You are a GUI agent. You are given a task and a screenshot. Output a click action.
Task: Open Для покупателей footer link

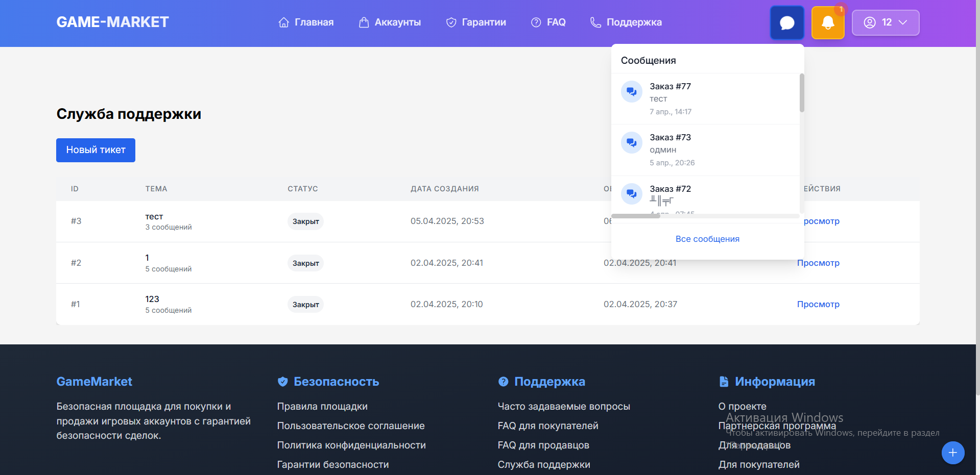(x=759, y=464)
